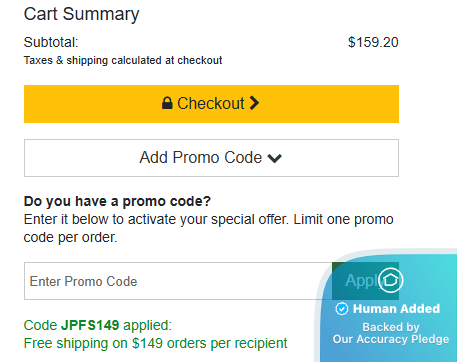Click the right chevron beside Checkout
This screenshot has height=362, width=457.
[254, 103]
